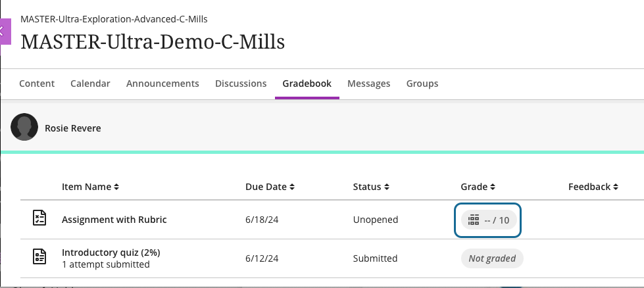
Task: Sort by Status column
Action: click(371, 187)
